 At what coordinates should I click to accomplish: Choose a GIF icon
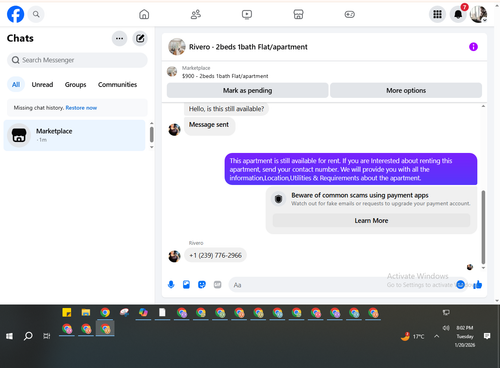pyautogui.click(x=217, y=285)
